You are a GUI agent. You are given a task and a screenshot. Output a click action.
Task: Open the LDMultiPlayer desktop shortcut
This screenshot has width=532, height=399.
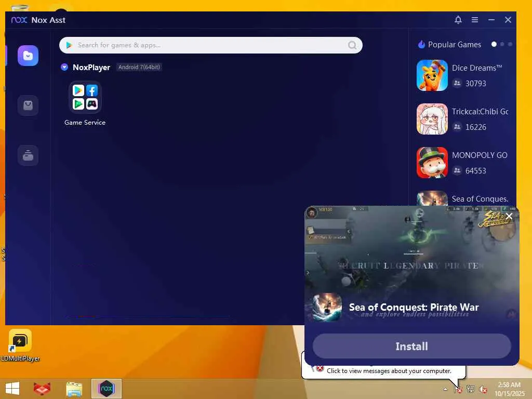pyautogui.click(x=20, y=345)
